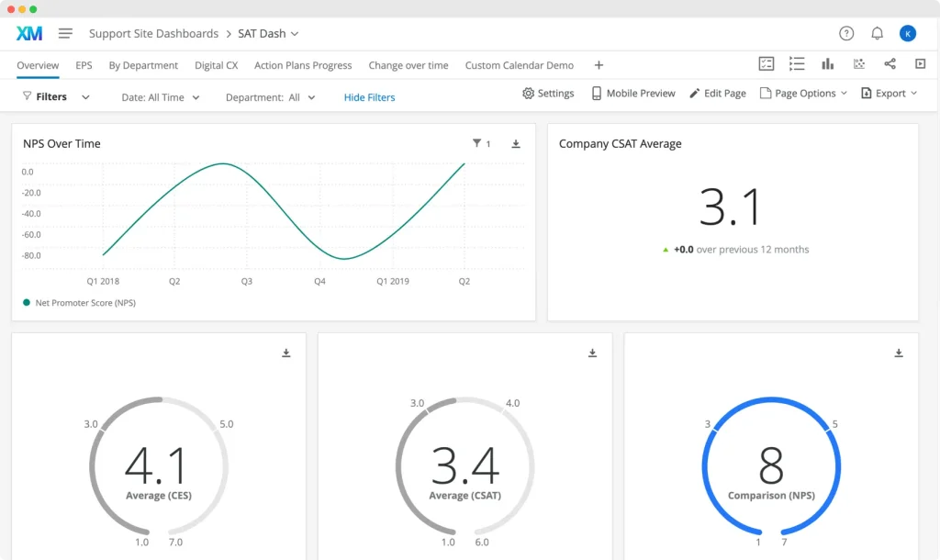940x560 pixels.
Task: Click the Filters funnel icon
Action: coord(27,95)
